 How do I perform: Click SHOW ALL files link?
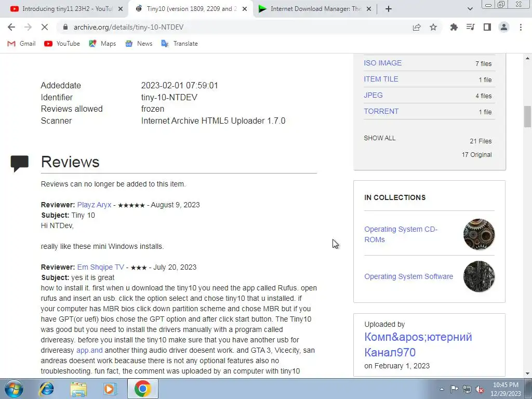(380, 138)
